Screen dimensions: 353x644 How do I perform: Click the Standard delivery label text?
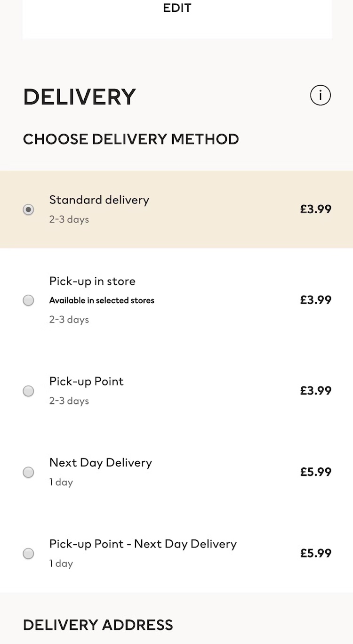click(x=99, y=200)
